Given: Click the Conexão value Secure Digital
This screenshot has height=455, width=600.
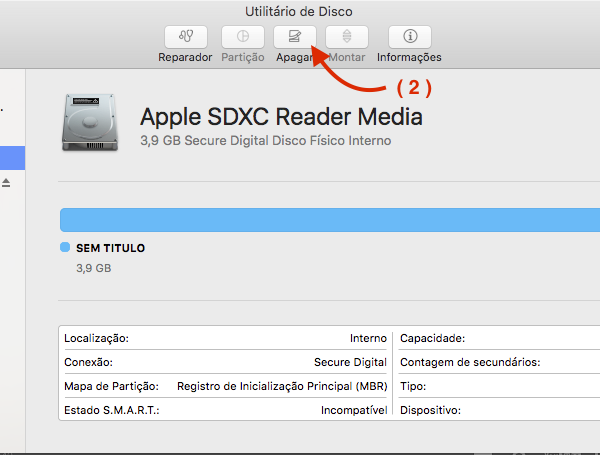Looking at the screenshot, I should [350, 362].
